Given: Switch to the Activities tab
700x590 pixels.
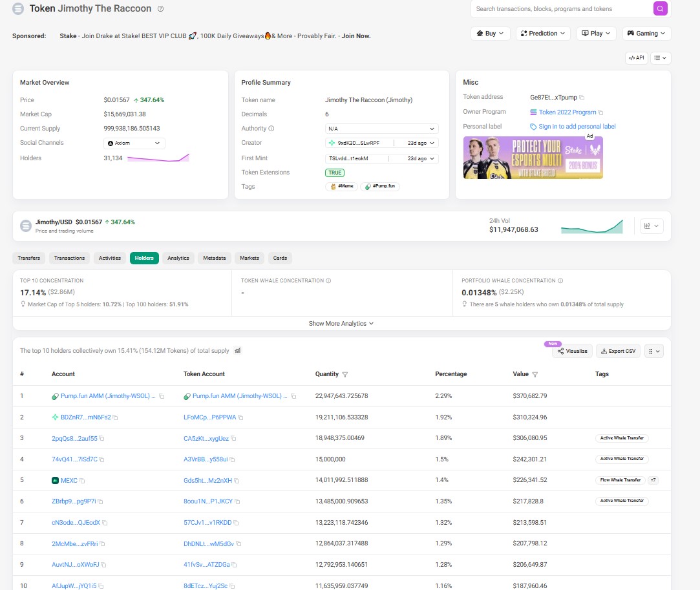Looking at the screenshot, I should [110, 258].
